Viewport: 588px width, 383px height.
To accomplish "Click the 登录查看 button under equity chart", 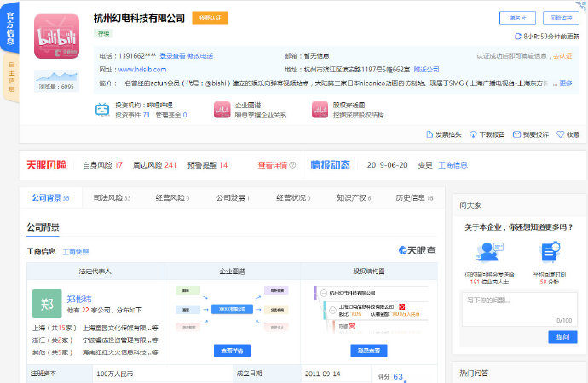I will coord(369,351).
